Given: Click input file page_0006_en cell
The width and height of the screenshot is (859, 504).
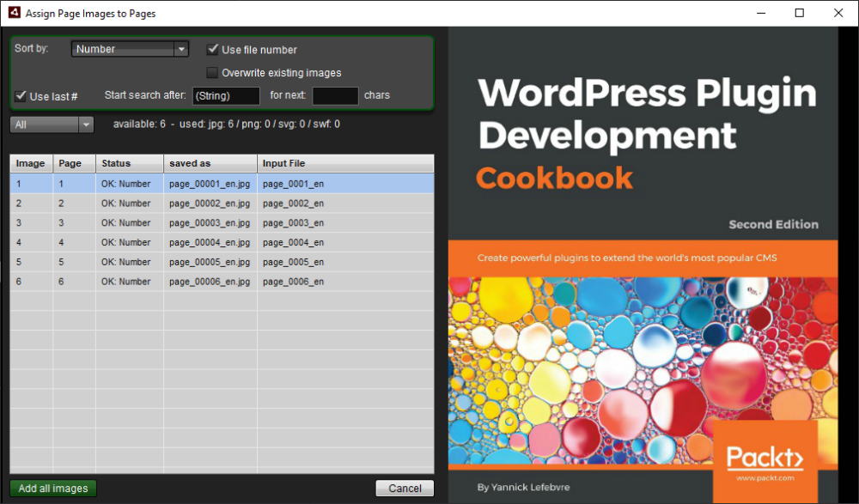Looking at the screenshot, I should pos(345,282).
